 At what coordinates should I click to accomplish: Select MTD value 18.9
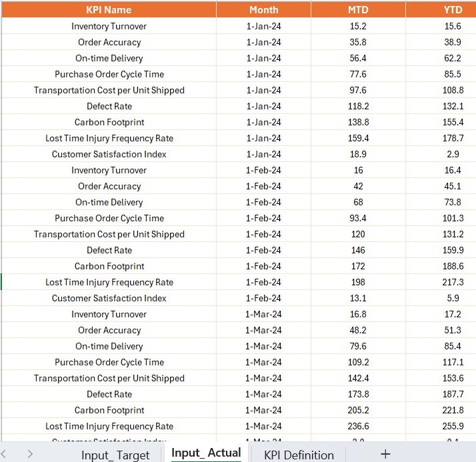[x=358, y=154]
